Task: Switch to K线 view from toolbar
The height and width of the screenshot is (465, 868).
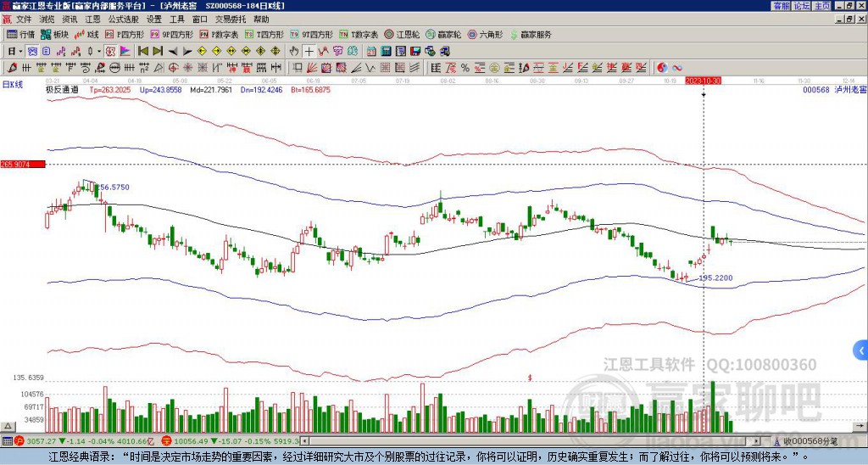Action: (86, 34)
